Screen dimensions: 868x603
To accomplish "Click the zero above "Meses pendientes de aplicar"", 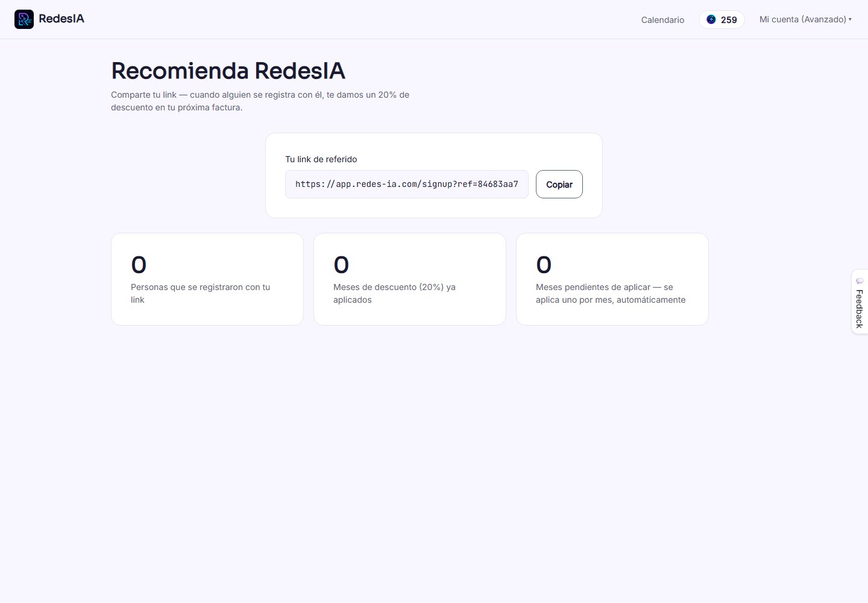I will click(x=544, y=265).
